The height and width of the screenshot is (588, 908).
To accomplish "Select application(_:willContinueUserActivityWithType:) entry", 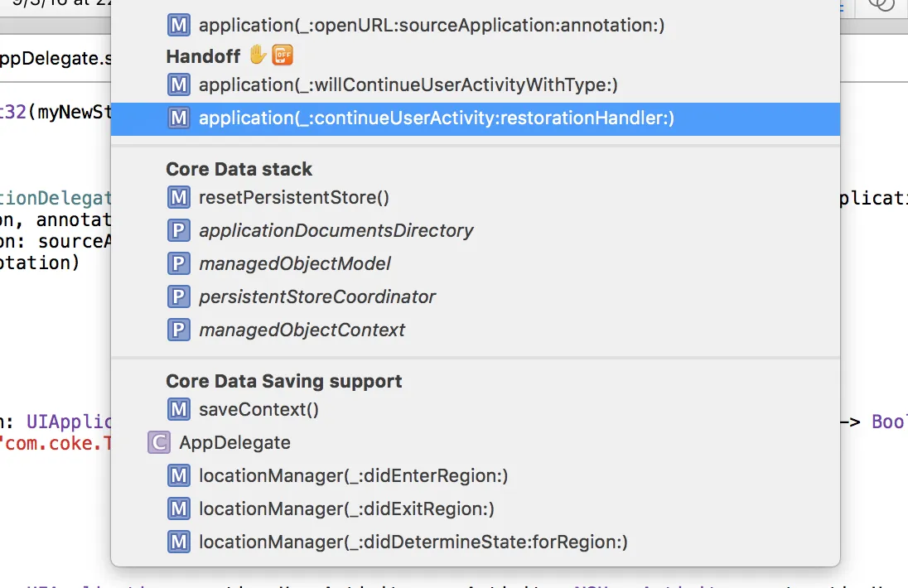I will click(x=408, y=84).
